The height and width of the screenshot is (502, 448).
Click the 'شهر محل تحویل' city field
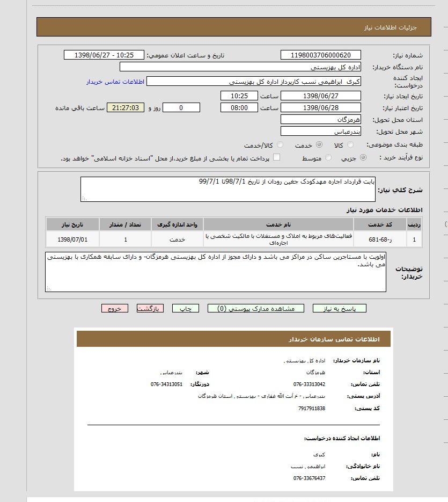point(320,132)
